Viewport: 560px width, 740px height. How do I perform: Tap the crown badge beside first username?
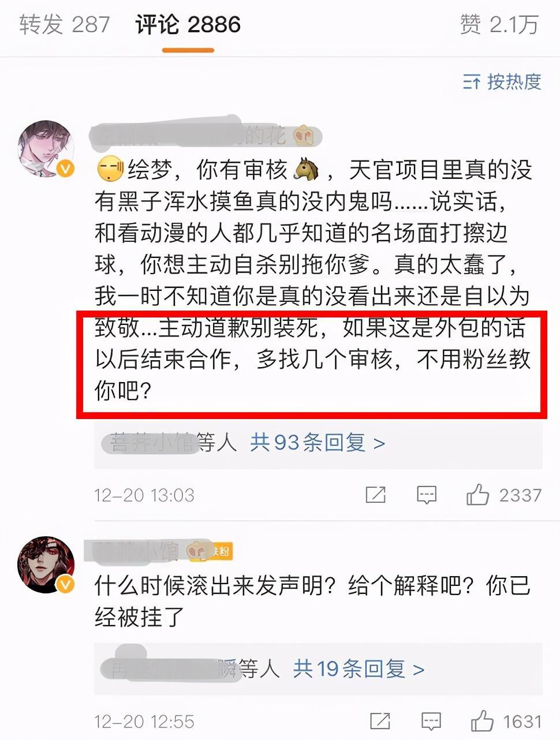(305, 136)
